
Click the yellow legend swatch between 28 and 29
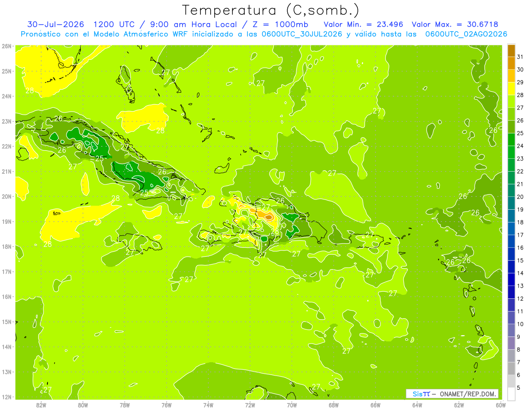click(x=511, y=89)
